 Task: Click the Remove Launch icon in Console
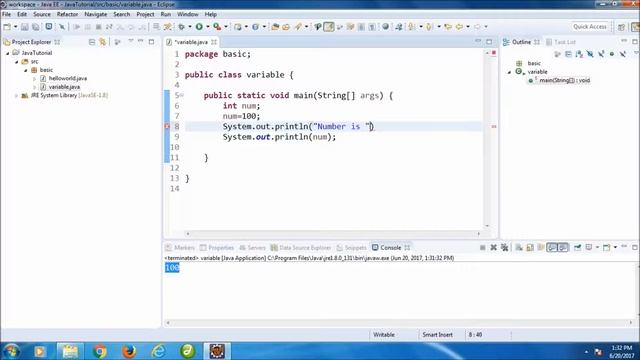(x=493, y=247)
